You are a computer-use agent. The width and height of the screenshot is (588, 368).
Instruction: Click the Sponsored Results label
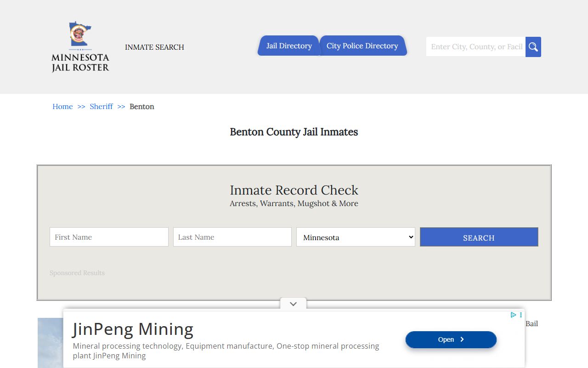[77, 273]
